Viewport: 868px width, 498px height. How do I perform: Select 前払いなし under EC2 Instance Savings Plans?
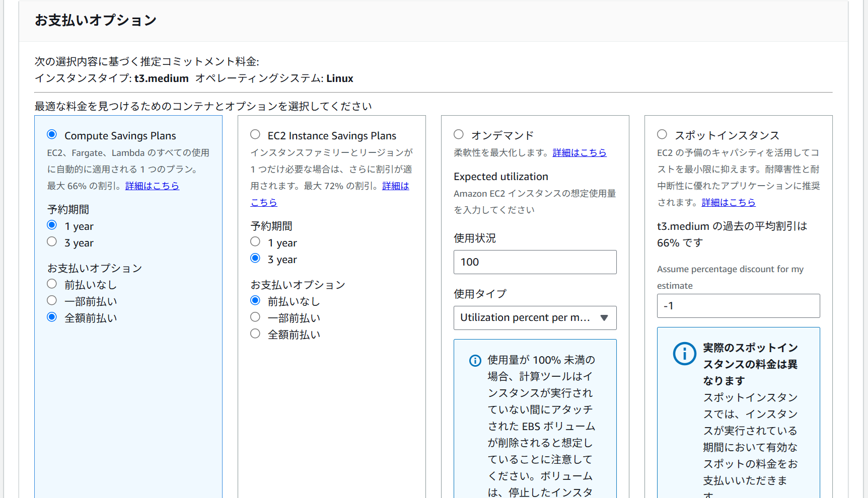pyautogui.click(x=255, y=300)
